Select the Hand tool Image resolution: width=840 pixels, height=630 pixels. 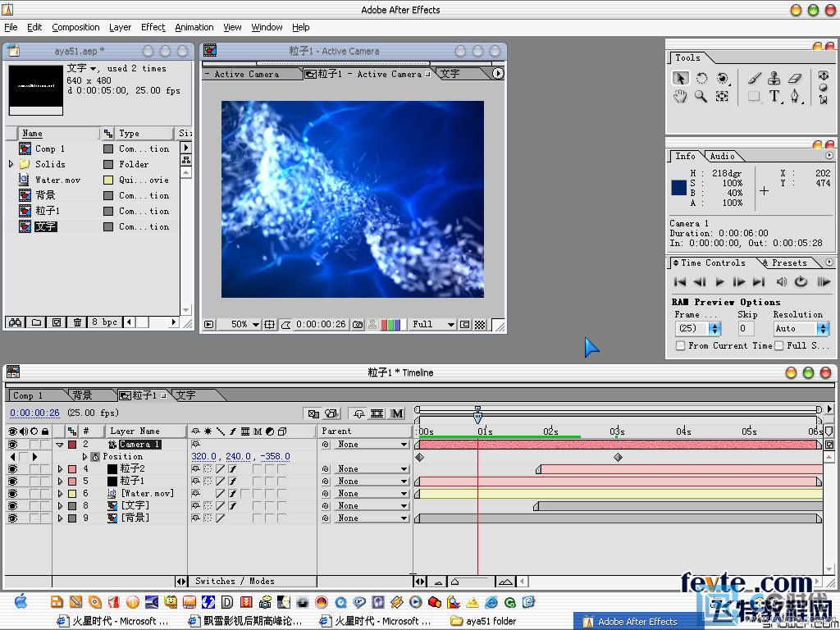click(x=680, y=97)
